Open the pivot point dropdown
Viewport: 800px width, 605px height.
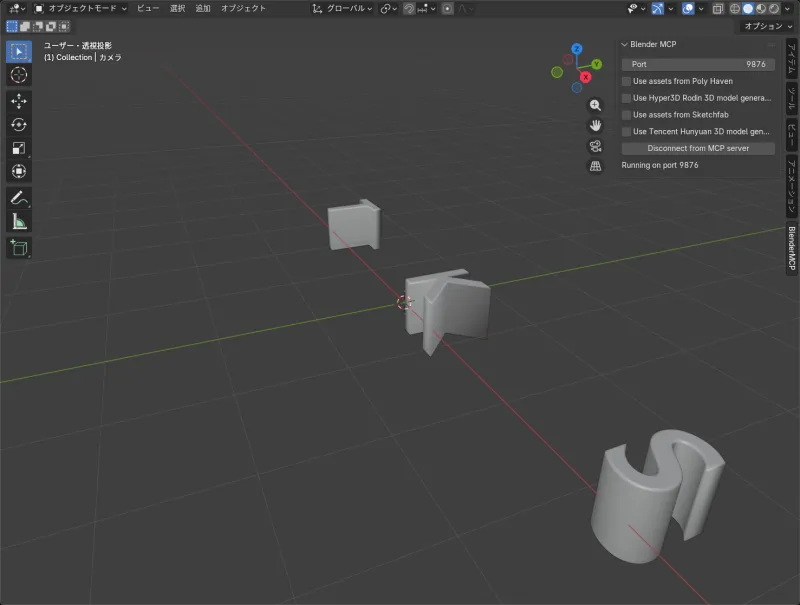click(x=389, y=9)
